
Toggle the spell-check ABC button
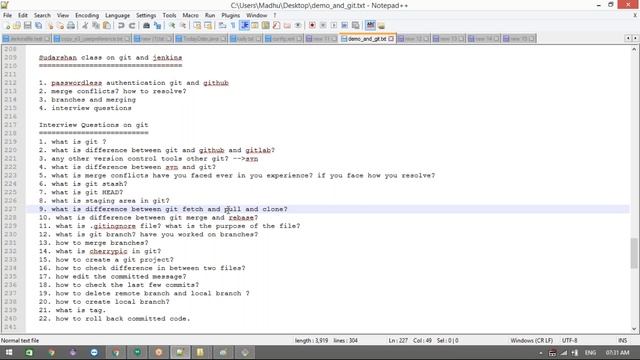coord(370,25)
